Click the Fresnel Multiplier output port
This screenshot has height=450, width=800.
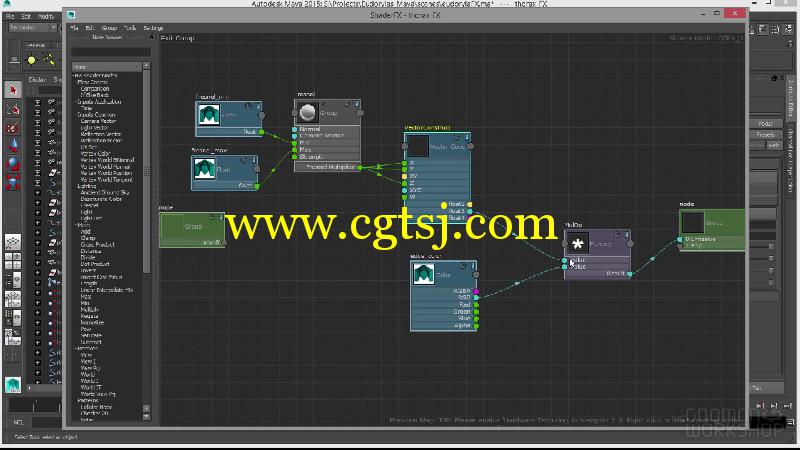[x=360, y=167]
